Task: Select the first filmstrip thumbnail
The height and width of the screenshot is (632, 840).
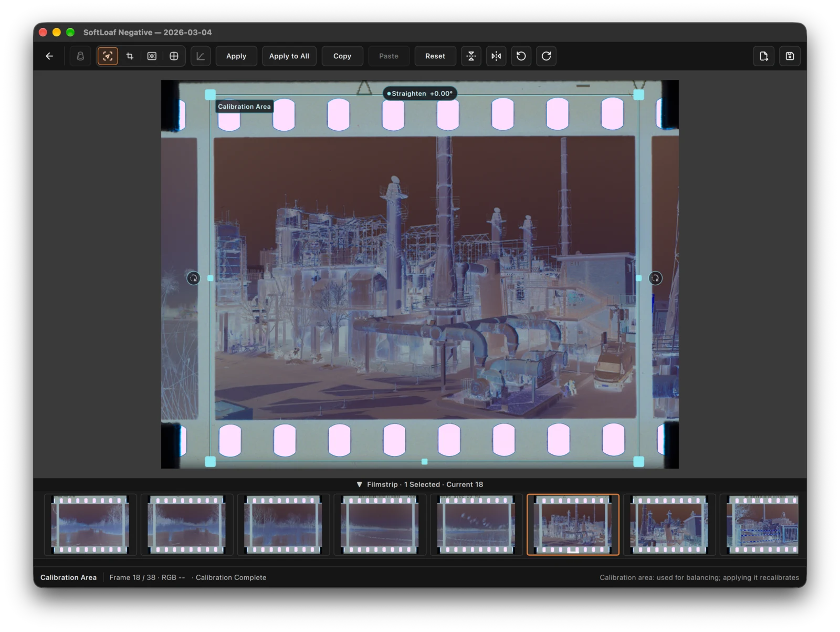Action: point(90,524)
